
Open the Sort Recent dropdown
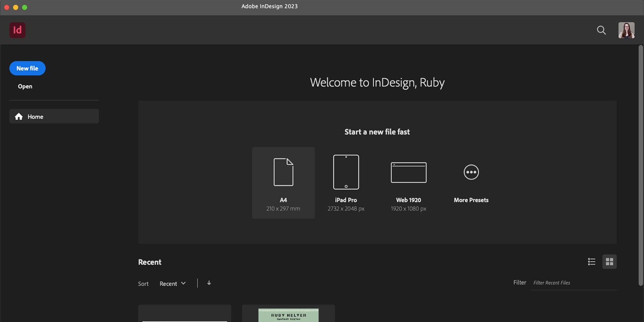tap(172, 284)
